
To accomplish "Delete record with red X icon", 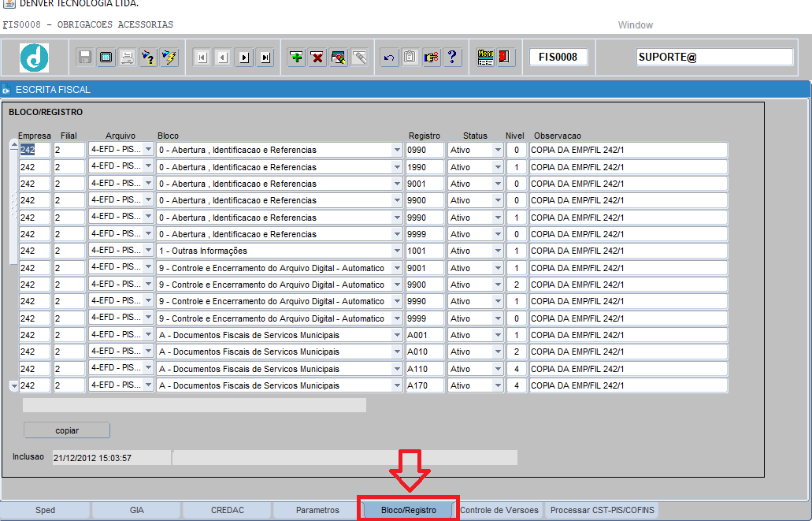I will (317, 57).
